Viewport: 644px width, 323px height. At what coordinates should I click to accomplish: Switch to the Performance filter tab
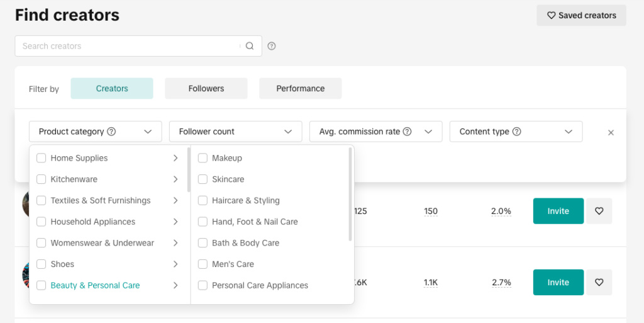pos(300,89)
